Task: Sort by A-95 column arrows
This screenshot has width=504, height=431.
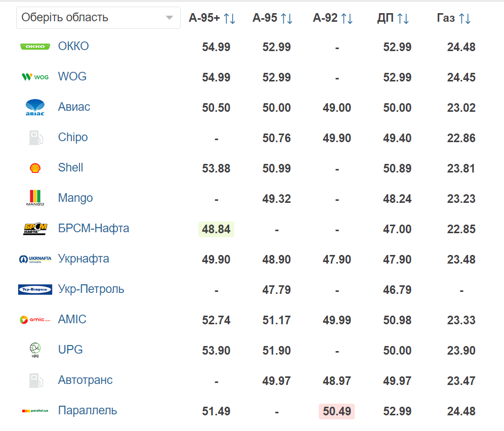Action: 286,18
